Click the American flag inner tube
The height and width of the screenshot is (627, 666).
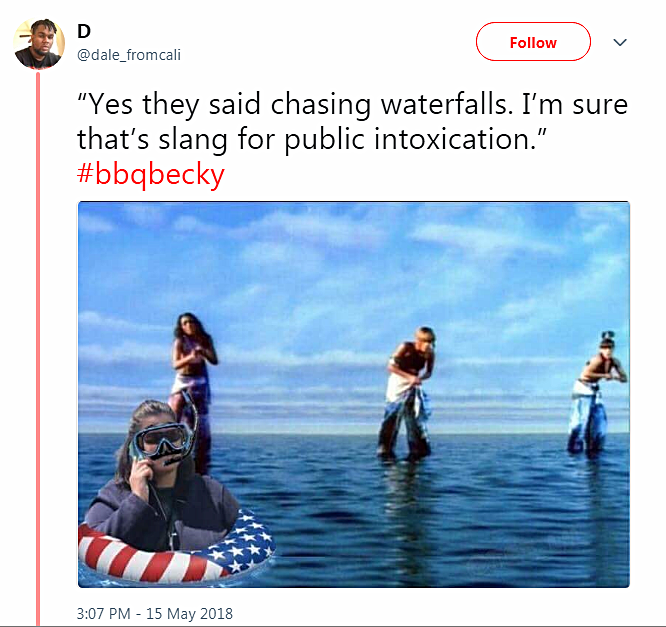point(176,548)
